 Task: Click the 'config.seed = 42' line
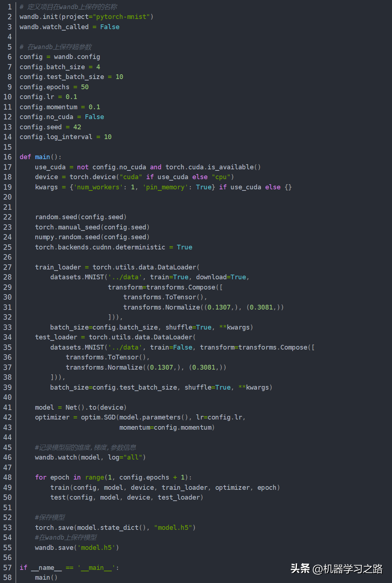point(50,127)
